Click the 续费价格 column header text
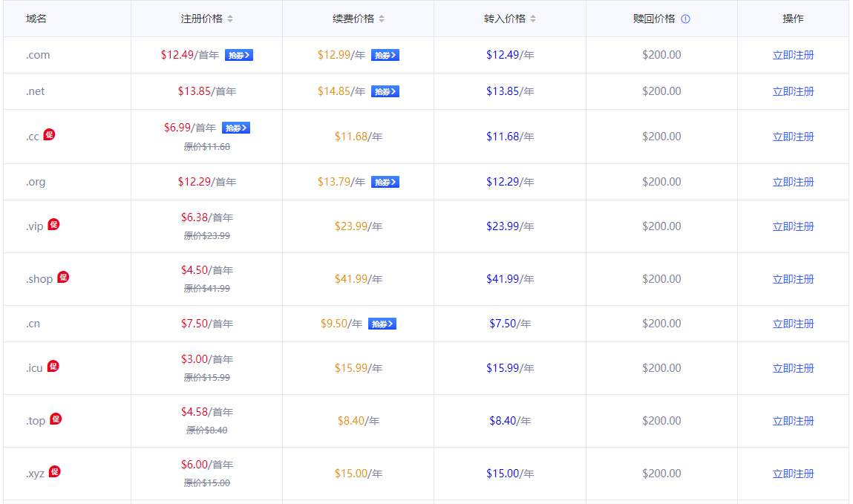853x504 pixels. click(353, 19)
